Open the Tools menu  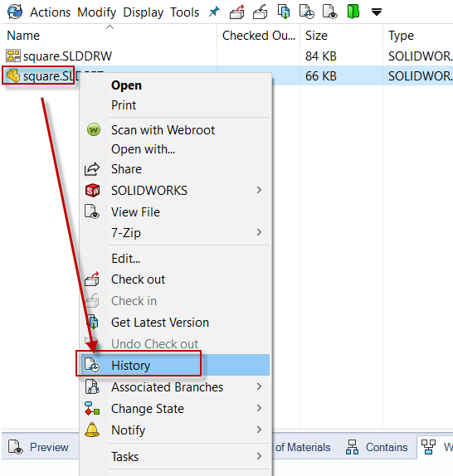pyautogui.click(x=184, y=12)
